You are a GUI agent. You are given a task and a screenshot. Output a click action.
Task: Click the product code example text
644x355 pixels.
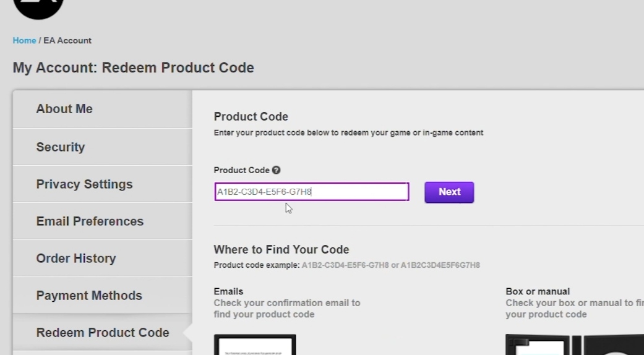(x=346, y=265)
